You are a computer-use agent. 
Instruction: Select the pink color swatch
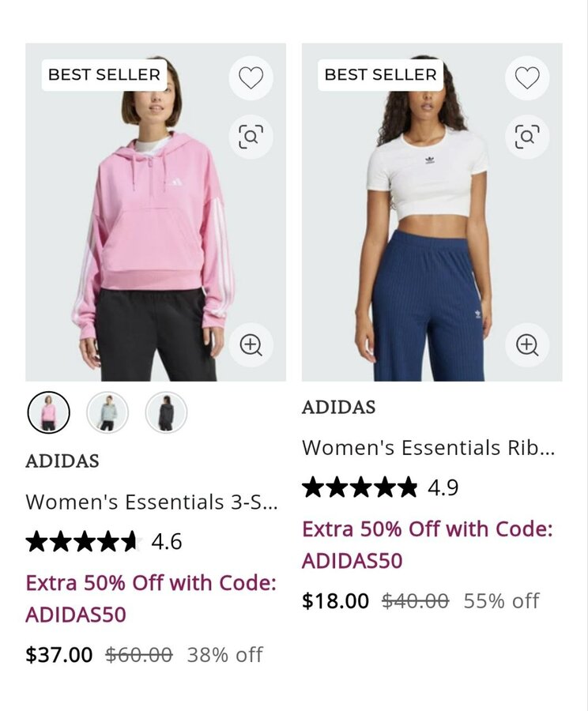coord(48,412)
